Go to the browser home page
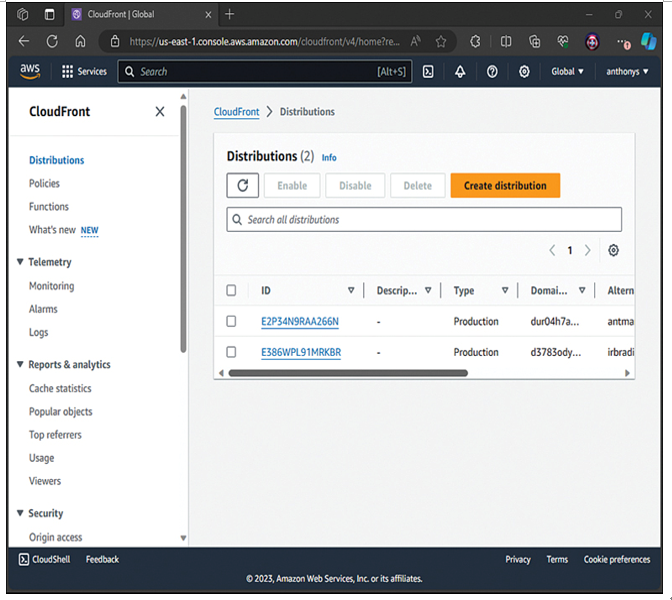This screenshot has width=672, height=600. pos(80,42)
